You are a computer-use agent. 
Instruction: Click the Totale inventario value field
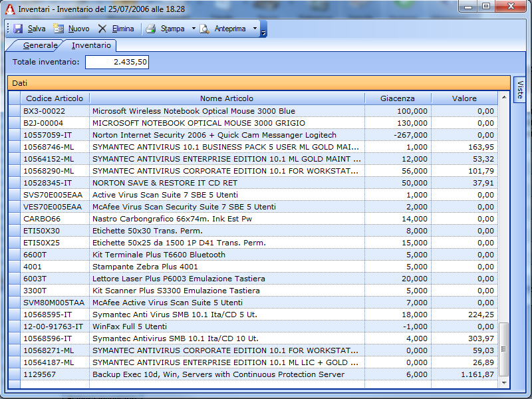(x=117, y=62)
